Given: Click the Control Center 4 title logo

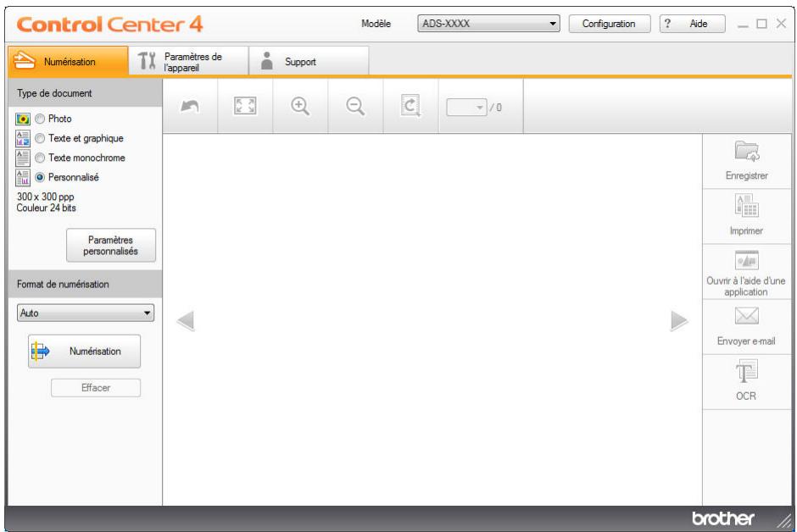Looking at the screenshot, I should tap(109, 25).
